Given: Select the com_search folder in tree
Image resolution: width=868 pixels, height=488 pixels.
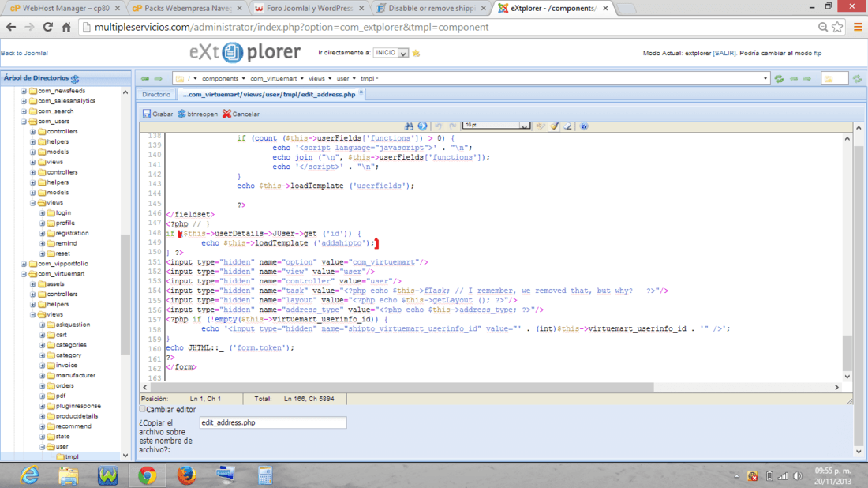Looking at the screenshot, I should tap(55, 111).
